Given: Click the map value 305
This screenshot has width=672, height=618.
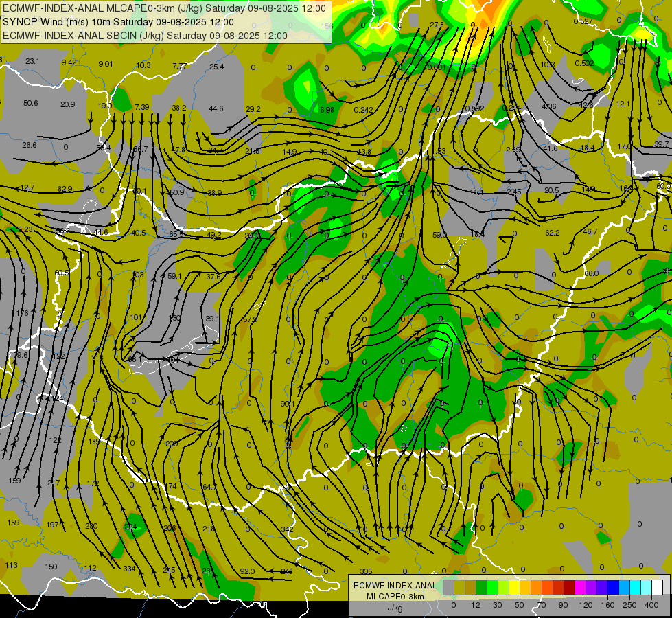Looking at the screenshot, I should 366,571.
